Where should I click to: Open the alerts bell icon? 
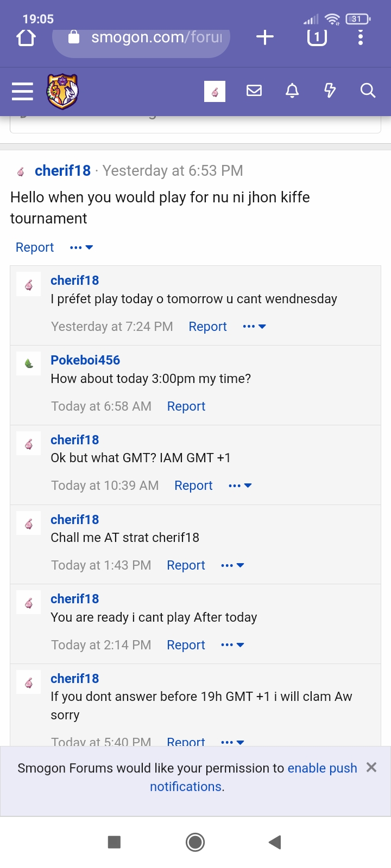coord(292,91)
